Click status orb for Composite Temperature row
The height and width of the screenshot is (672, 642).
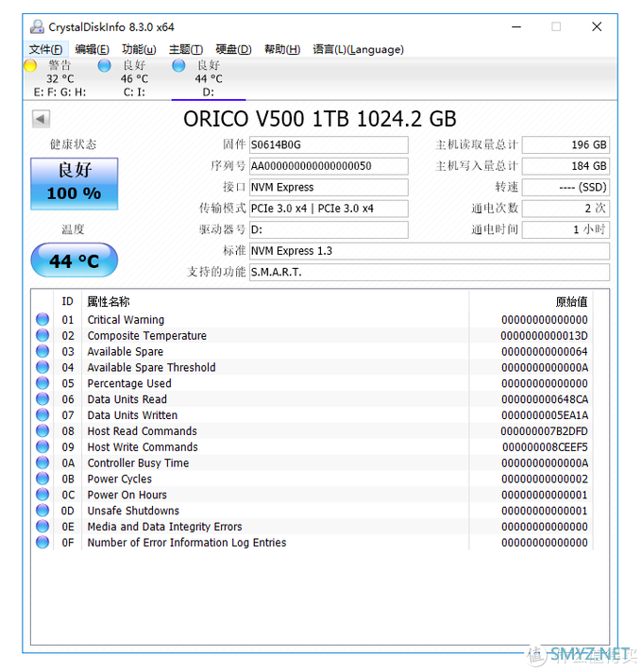click(42, 335)
